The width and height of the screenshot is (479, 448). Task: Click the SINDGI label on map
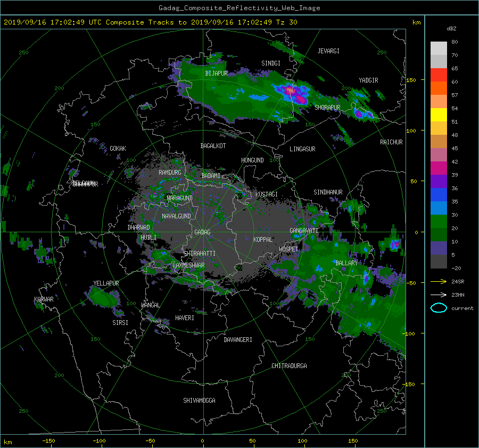click(x=271, y=63)
